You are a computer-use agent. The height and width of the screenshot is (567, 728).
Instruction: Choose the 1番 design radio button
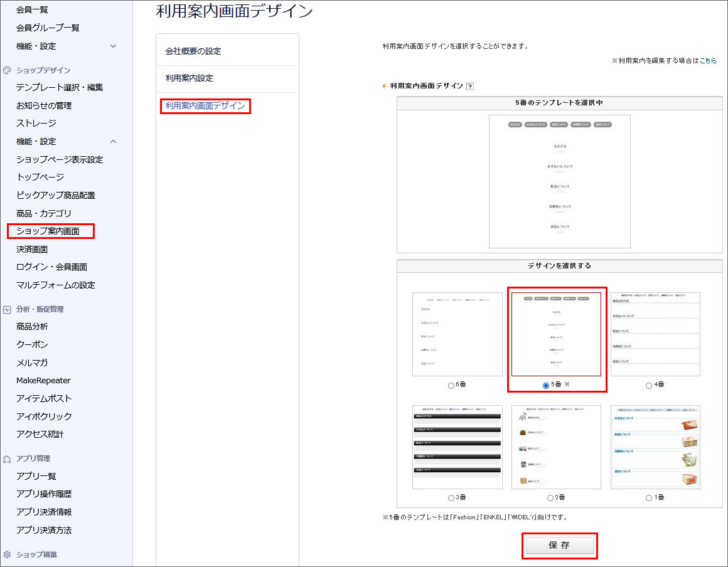point(648,498)
